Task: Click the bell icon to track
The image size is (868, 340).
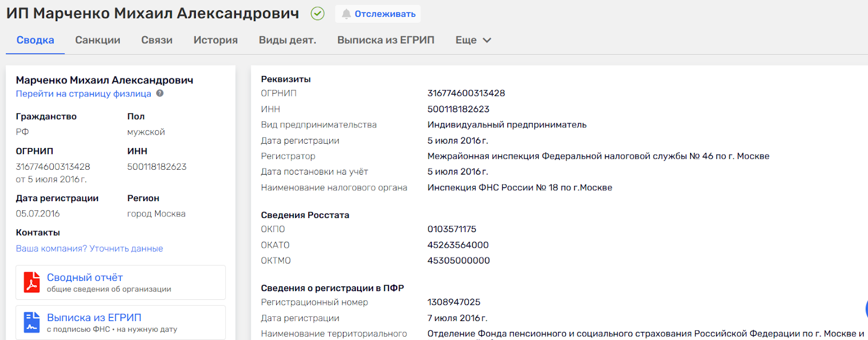Action: pos(346,14)
